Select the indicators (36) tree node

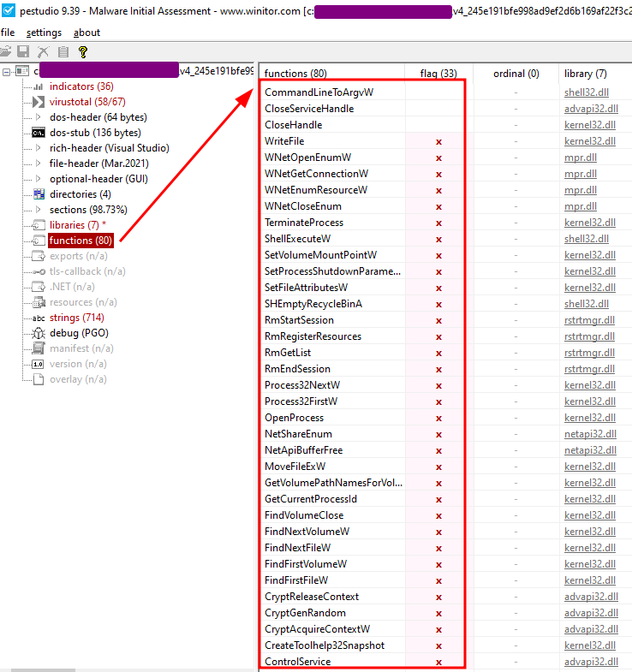(80, 86)
